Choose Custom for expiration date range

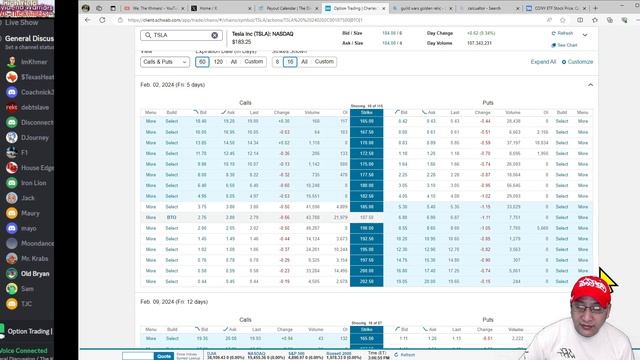click(254, 62)
